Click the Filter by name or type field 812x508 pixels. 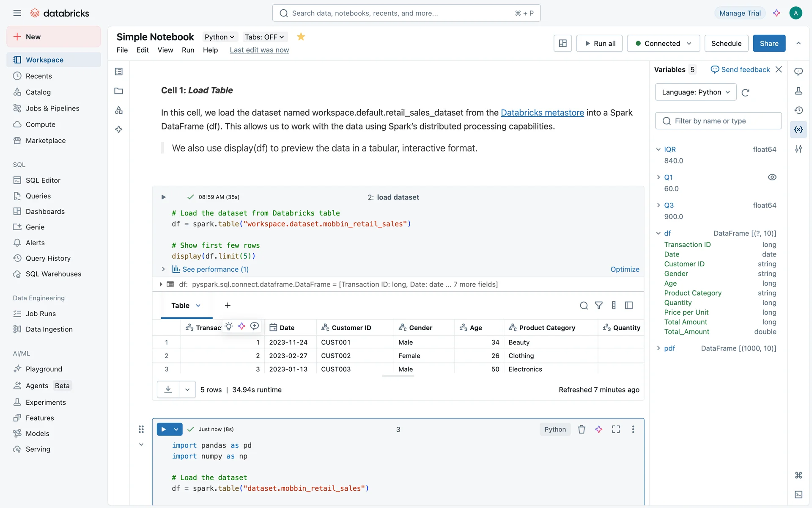click(x=723, y=121)
